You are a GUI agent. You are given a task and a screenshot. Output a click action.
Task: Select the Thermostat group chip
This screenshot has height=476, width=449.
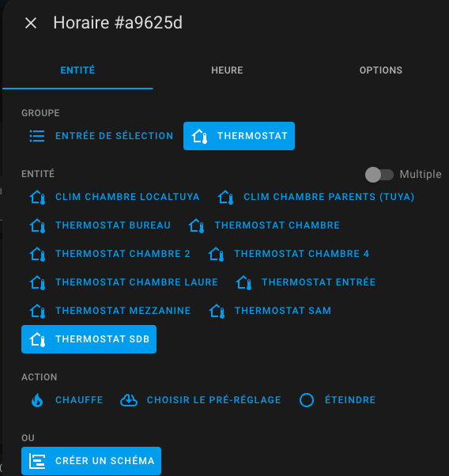[239, 136]
